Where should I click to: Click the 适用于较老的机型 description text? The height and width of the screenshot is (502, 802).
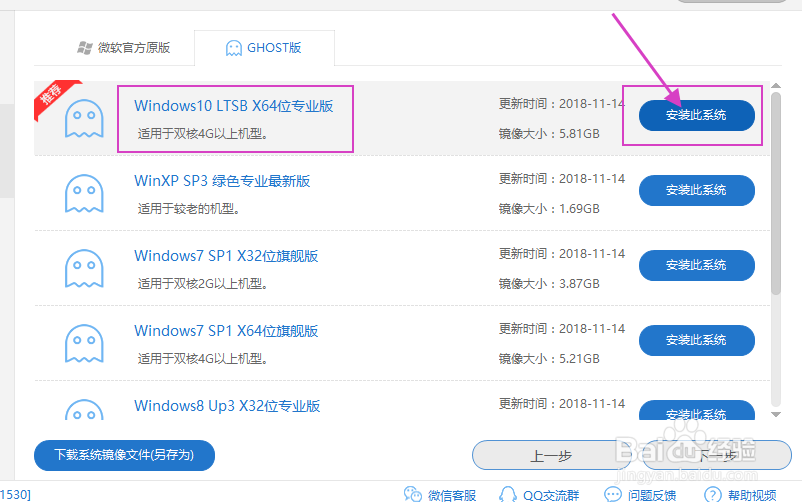189,209
